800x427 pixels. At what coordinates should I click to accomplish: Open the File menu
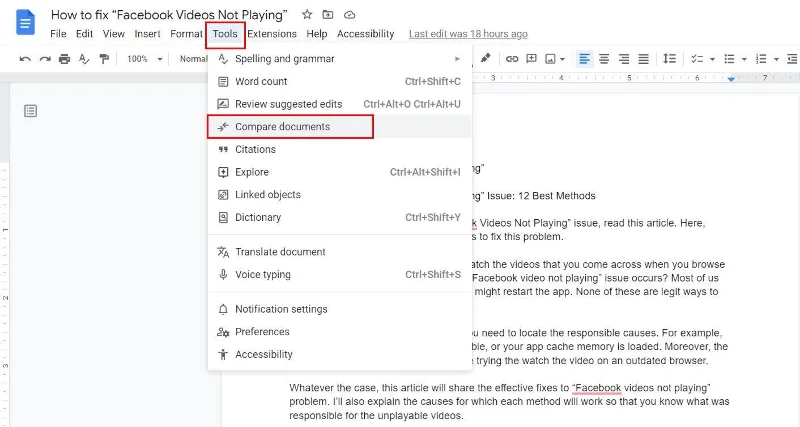[58, 34]
